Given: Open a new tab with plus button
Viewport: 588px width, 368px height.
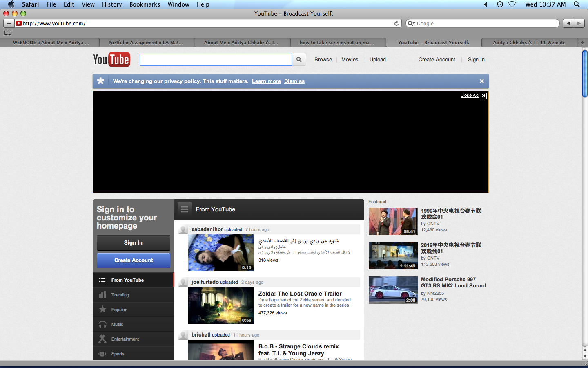Looking at the screenshot, I should tap(583, 43).
